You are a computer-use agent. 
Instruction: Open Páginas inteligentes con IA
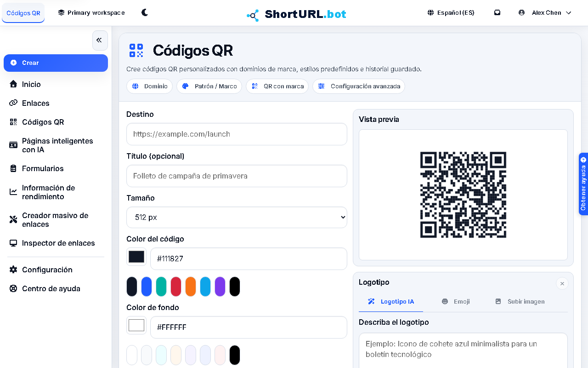tap(56, 145)
